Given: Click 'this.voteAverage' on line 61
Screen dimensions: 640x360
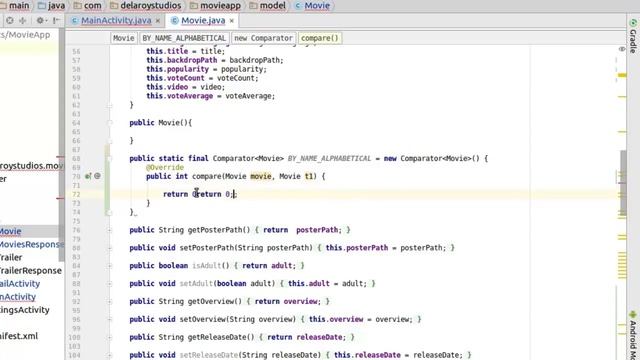Looking at the screenshot, I should (180, 96).
